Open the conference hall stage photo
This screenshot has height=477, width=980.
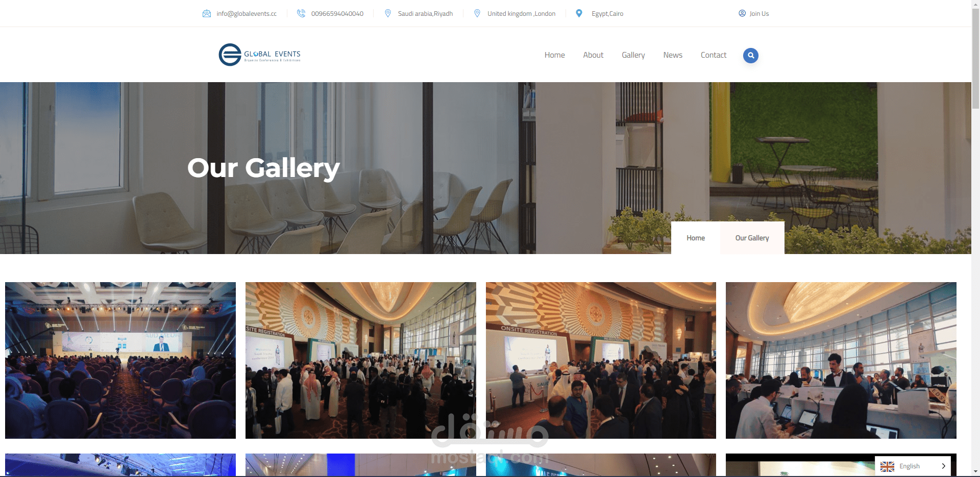120,360
